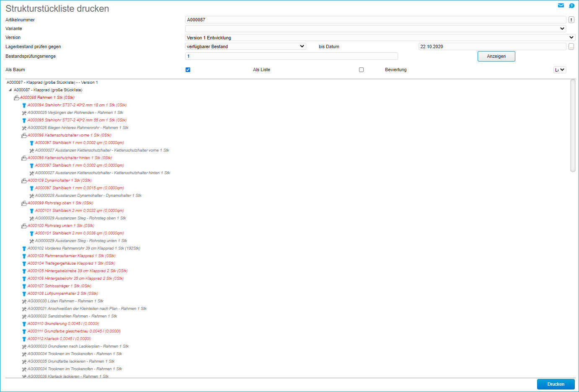This screenshot has width=579, height=392.
Task: Click blue part icon of A000094 Stahlrohr
Action: [x=24, y=106]
